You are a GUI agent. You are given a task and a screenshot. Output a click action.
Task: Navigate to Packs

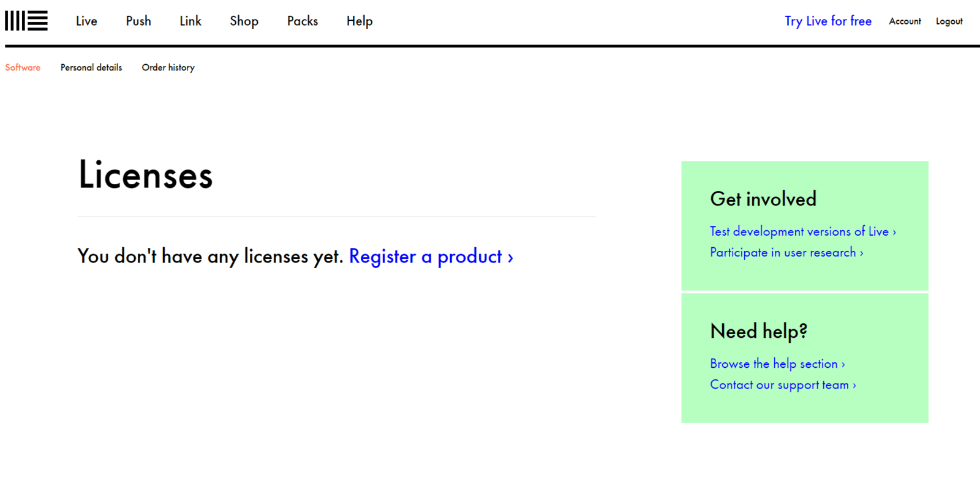[x=303, y=21]
